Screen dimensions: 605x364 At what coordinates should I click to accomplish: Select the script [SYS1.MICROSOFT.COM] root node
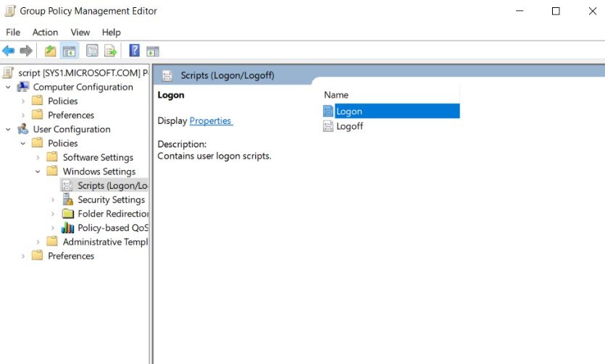coord(83,73)
